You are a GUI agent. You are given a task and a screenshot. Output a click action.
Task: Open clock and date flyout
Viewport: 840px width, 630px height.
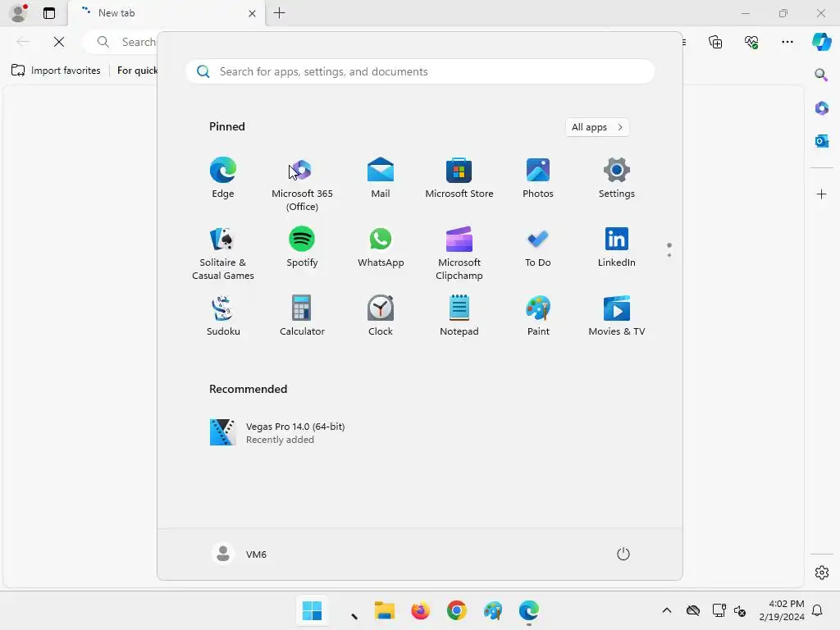pyautogui.click(x=782, y=610)
